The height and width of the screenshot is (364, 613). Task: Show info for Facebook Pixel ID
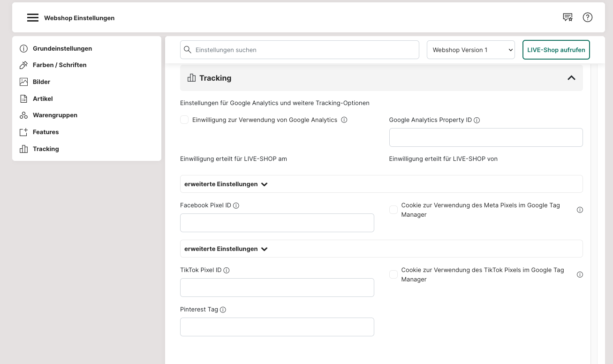[x=236, y=205]
